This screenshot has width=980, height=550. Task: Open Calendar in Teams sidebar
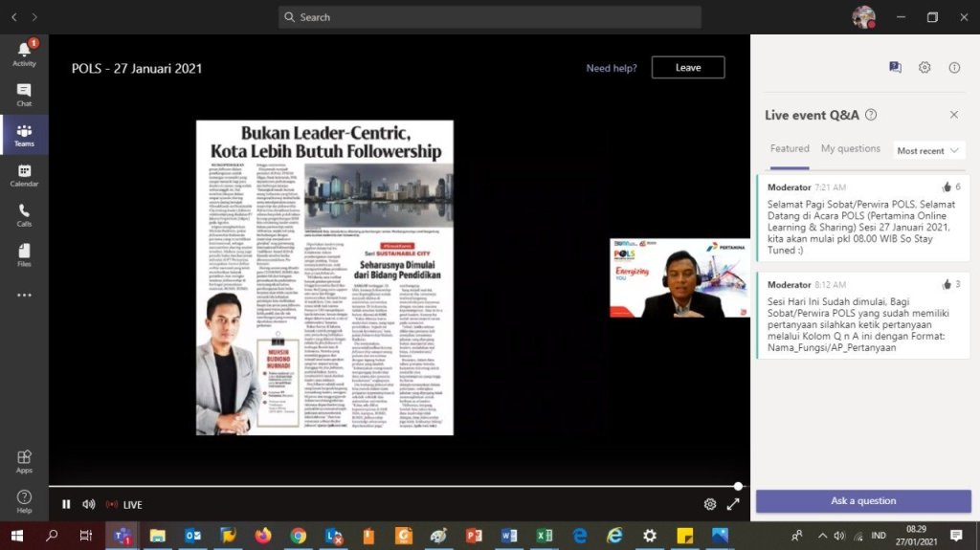(x=24, y=175)
